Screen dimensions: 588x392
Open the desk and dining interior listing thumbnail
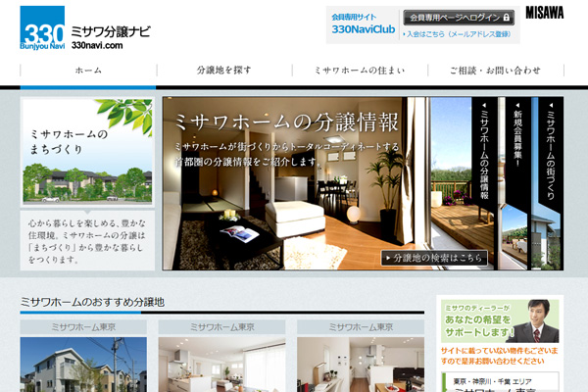pyautogui.click(x=361, y=365)
